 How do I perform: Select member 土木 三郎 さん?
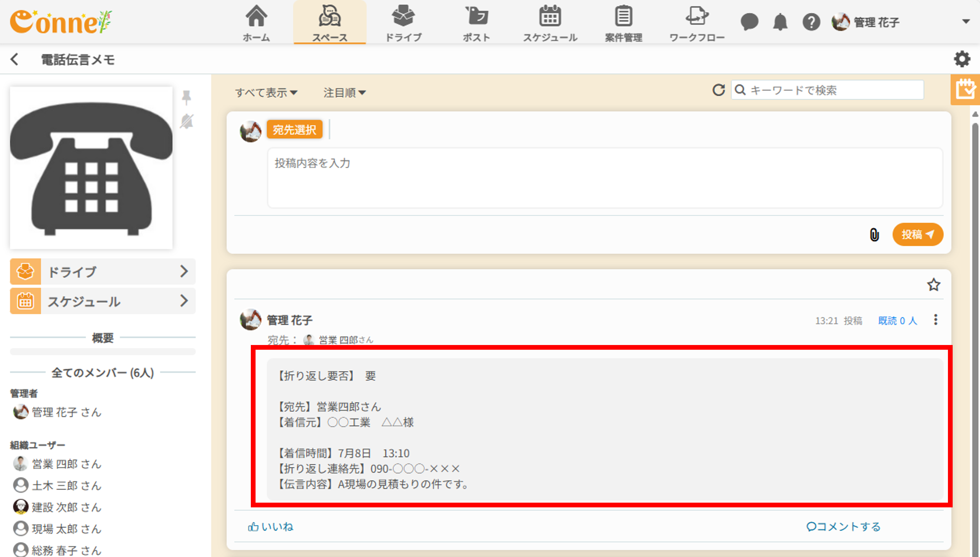57,485
